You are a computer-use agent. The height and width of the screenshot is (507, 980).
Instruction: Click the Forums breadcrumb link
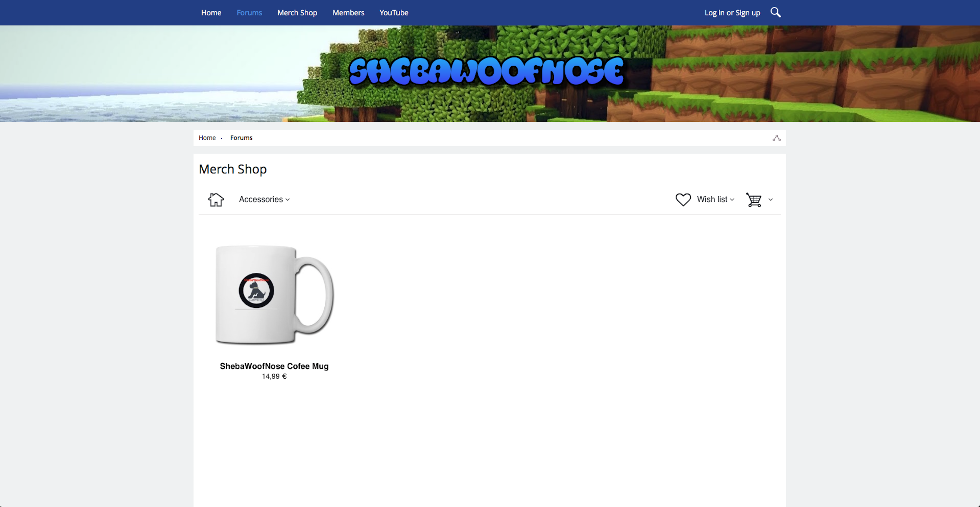pos(241,138)
